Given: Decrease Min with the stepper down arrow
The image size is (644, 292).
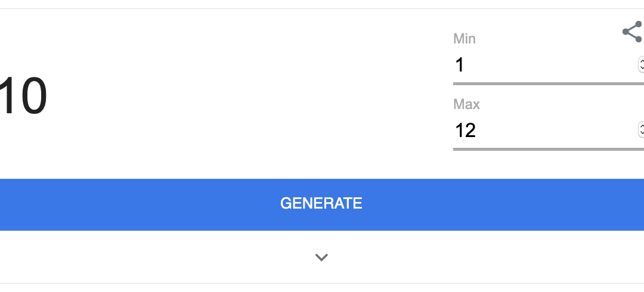Looking at the screenshot, I should pyautogui.click(x=642, y=69).
